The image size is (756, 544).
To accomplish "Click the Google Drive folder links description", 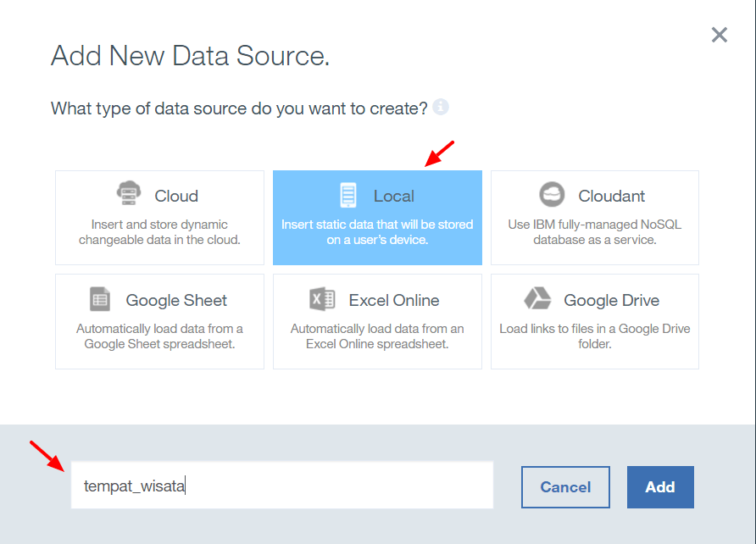I will click(594, 336).
